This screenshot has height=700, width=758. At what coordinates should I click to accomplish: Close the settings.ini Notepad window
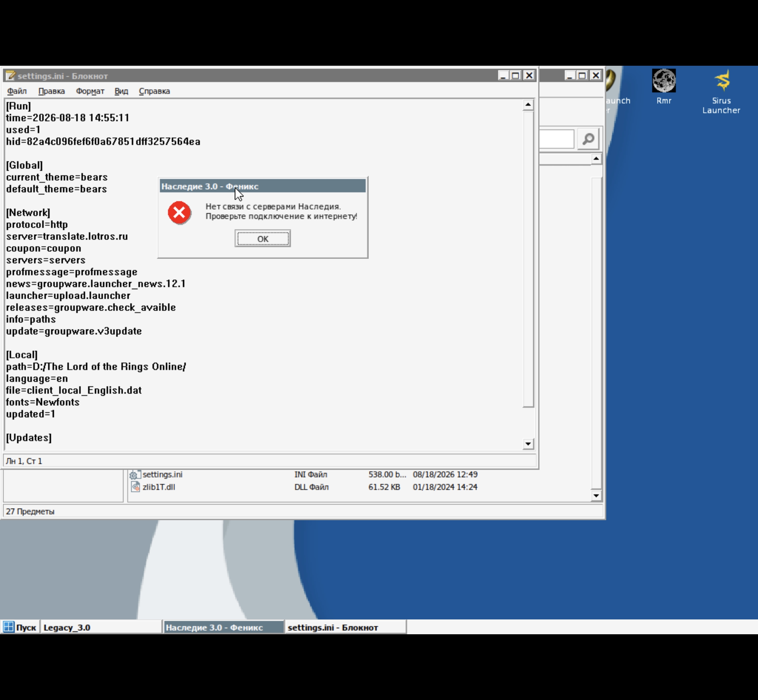[x=529, y=75]
